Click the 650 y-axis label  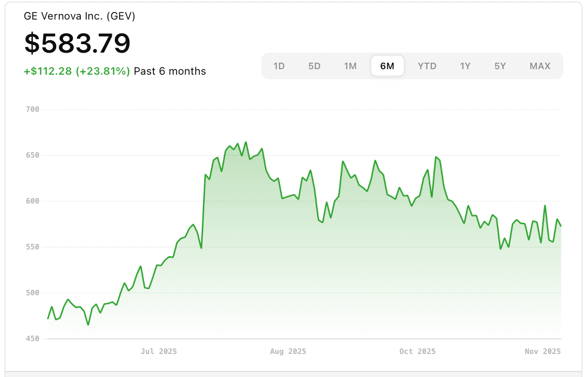[x=33, y=155]
